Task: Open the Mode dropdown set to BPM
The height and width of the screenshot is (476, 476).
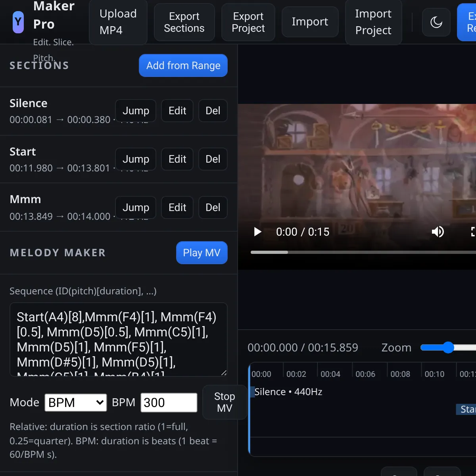Action: (75, 403)
